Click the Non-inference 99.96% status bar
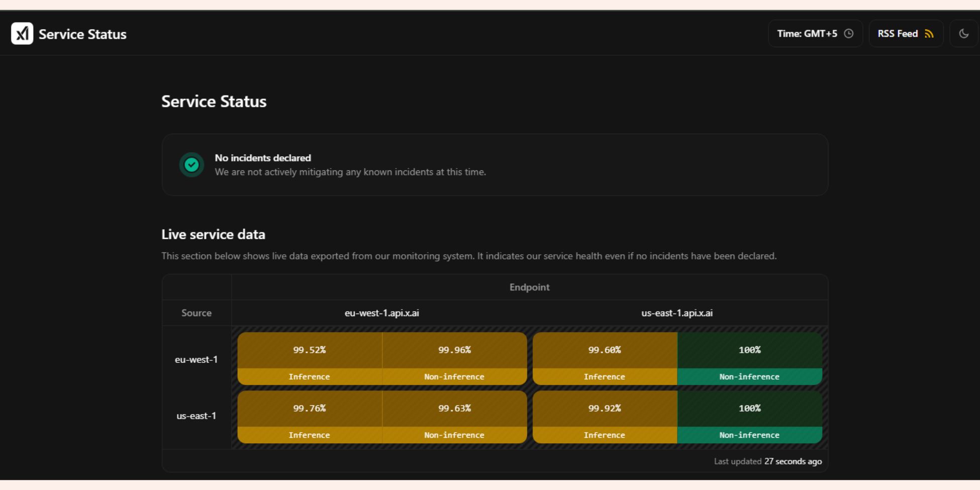The width and height of the screenshot is (980, 490). [454, 376]
